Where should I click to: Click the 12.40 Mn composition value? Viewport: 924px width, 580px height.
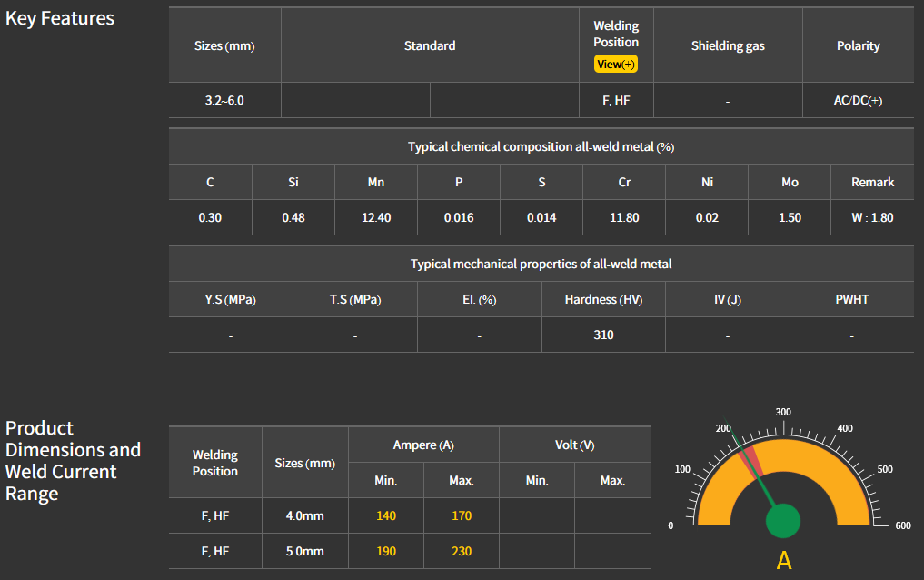(x=376, y=217)
